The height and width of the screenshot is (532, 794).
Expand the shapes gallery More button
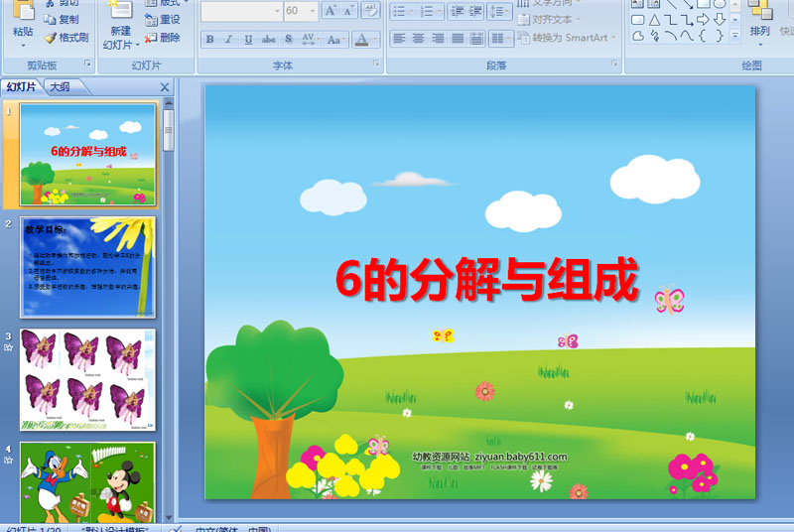[x=735, y=36]
